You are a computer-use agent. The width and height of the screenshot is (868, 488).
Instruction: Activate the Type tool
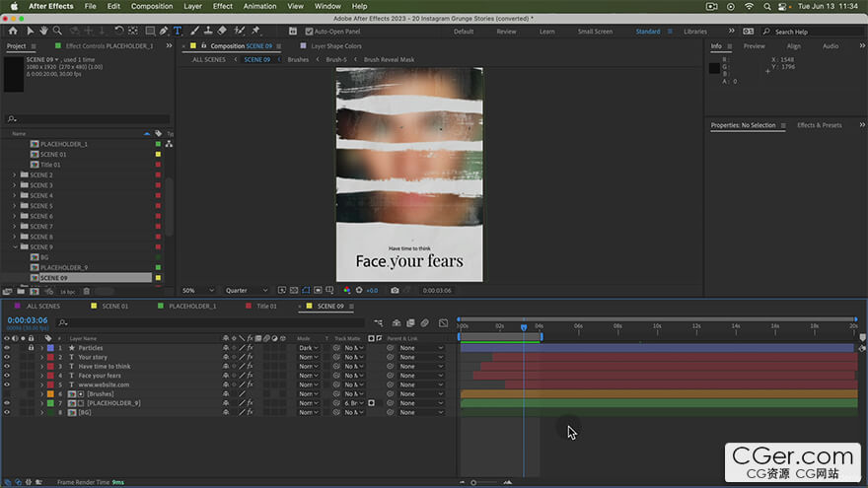(x=178, y=31)
